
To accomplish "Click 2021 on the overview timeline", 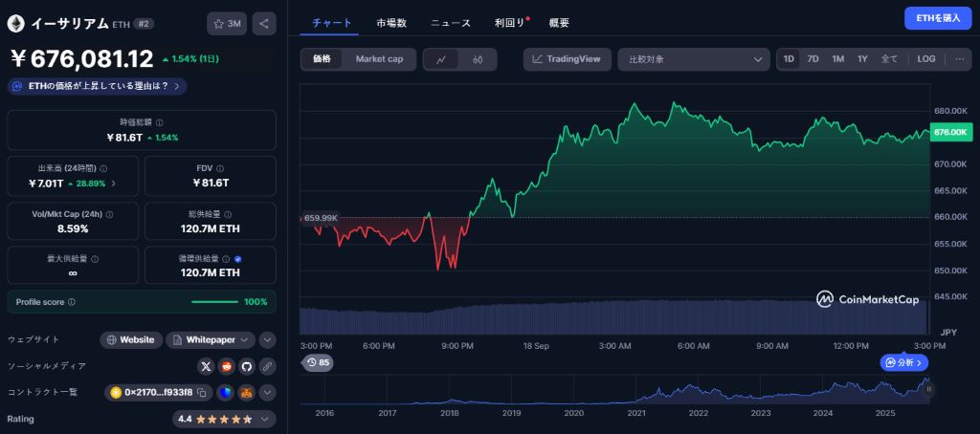I will pyautogui.click(x=636, y=413).
